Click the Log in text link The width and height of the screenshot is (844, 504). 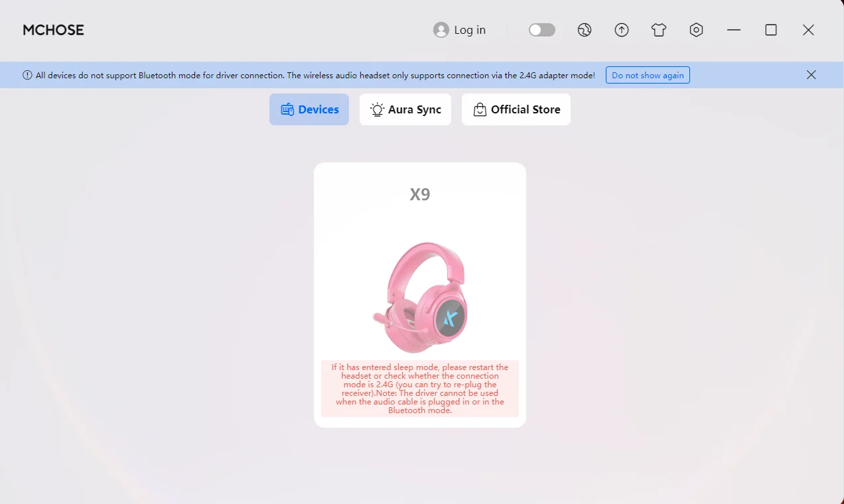470,30
